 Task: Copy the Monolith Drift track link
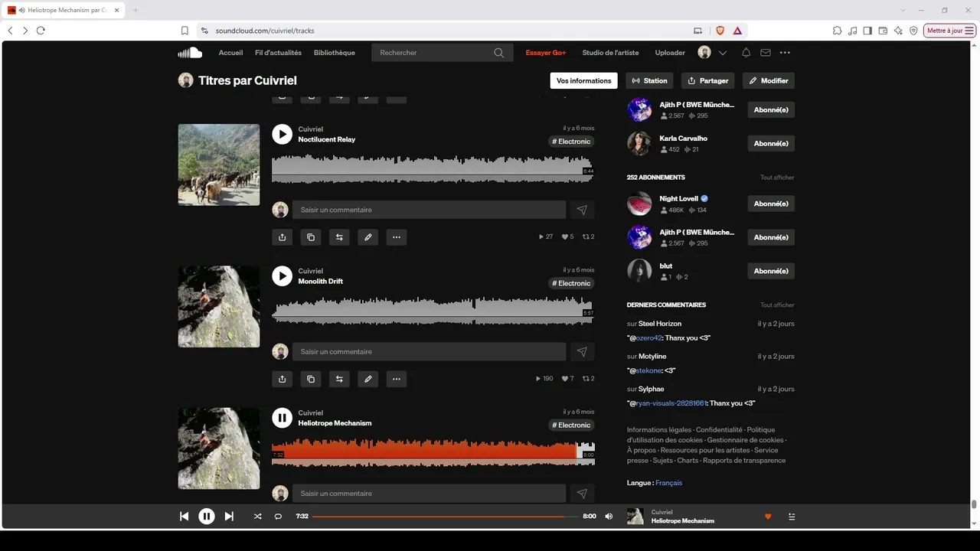(x=310, y=379)
